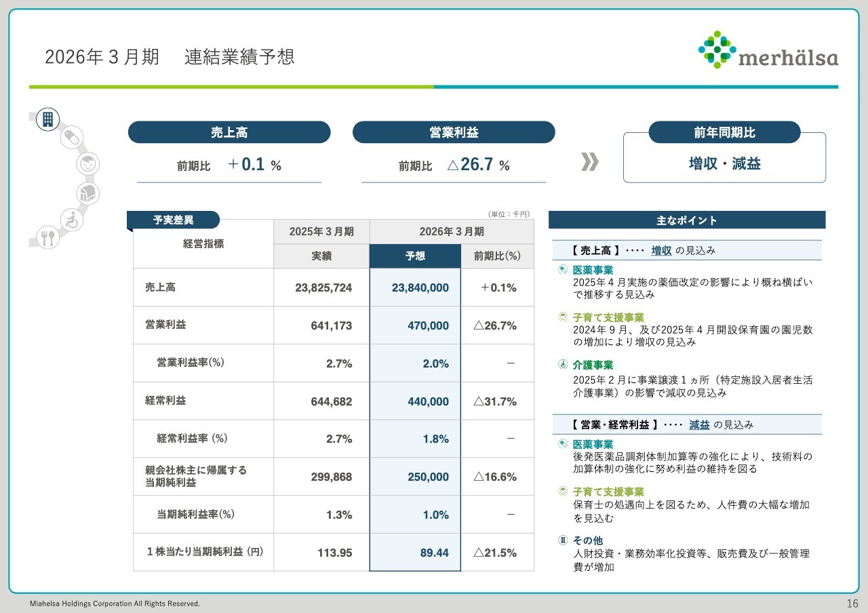Click the merhälsa logo
Viewport: 868px width, 613px height.
pos(768,50)
